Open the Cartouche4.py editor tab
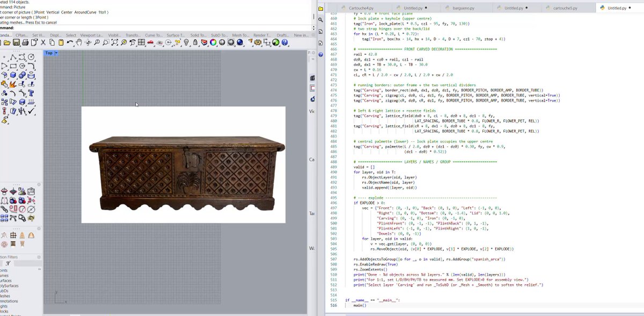Screen dimensions: 644x316 [362, 8]
